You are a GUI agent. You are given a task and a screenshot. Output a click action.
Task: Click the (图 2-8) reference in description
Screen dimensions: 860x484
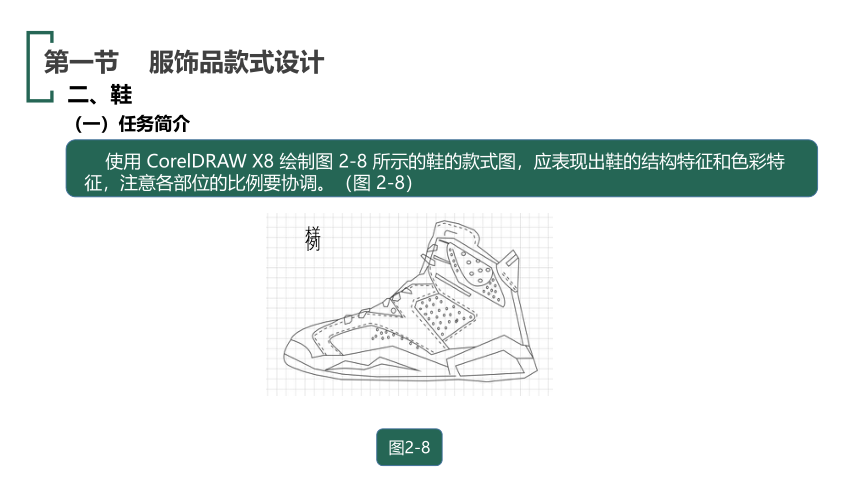(378, 182)
